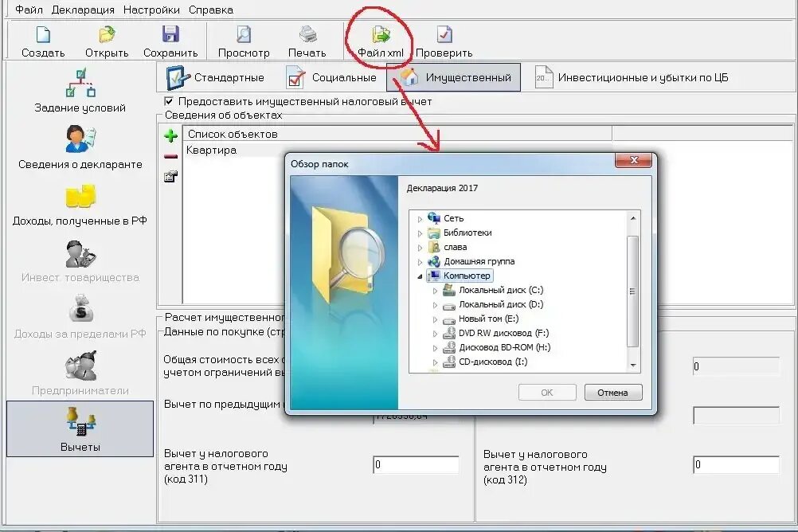This screenshot has height=532, width=798.
Task: Click the folder tree scrollbar down arrow
Action: [x=633, y=365]
